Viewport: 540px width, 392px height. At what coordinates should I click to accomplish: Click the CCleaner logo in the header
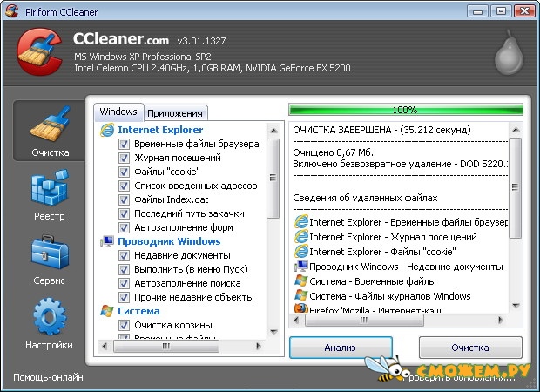coord(39,52)
